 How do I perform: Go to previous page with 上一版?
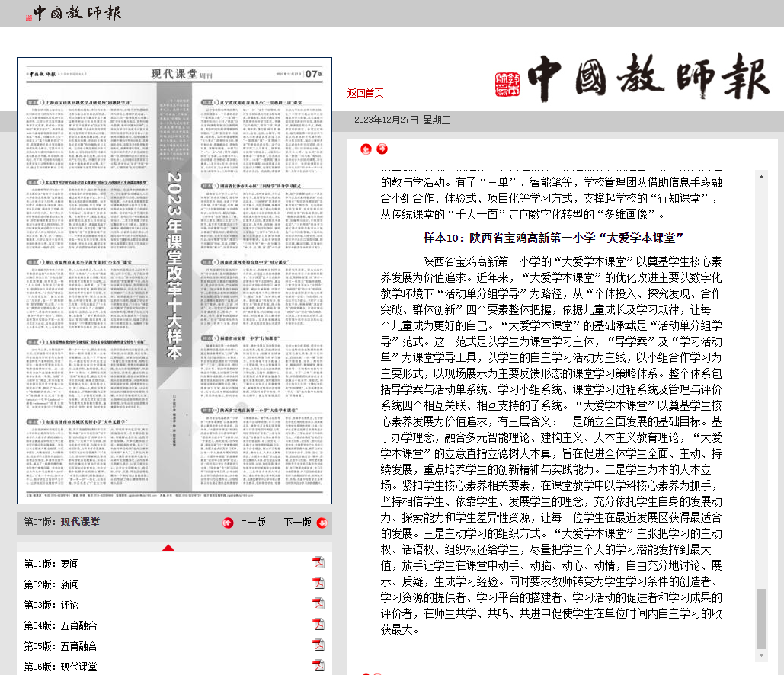251,523
